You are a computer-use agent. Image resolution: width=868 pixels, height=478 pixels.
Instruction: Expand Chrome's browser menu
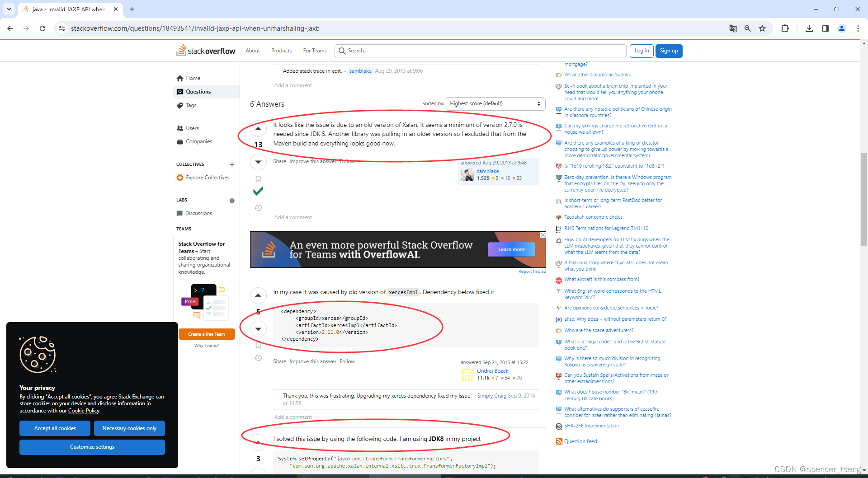pos(858,28)
